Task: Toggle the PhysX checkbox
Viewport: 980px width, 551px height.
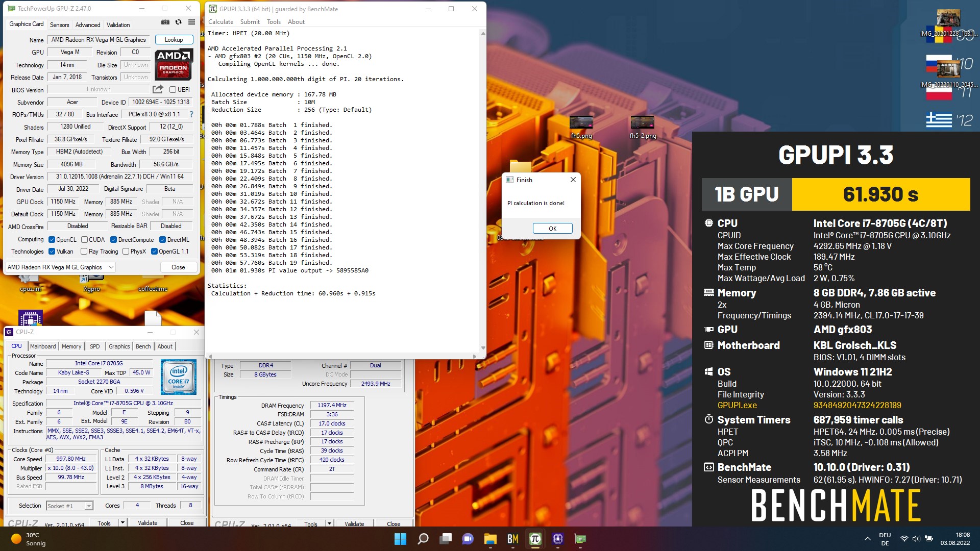Action: 126,252
